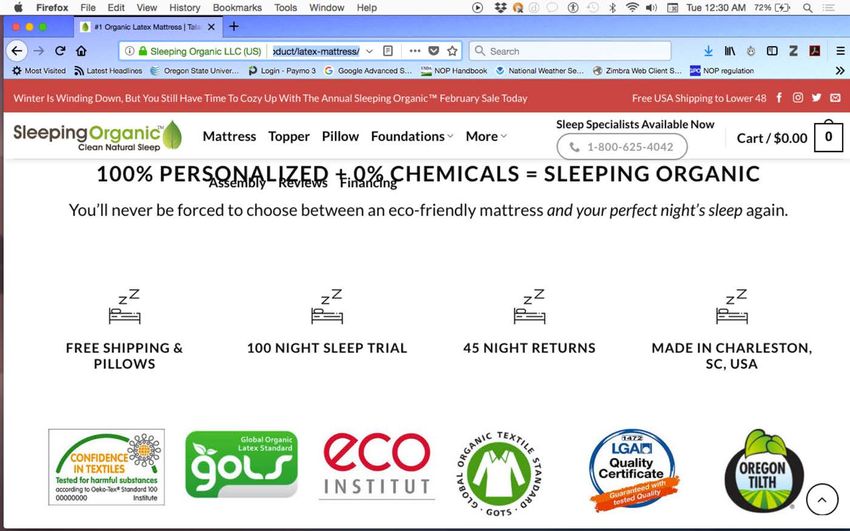Open Cart / $0.00 link
This screenshot has height=531, width=850.
772,138
